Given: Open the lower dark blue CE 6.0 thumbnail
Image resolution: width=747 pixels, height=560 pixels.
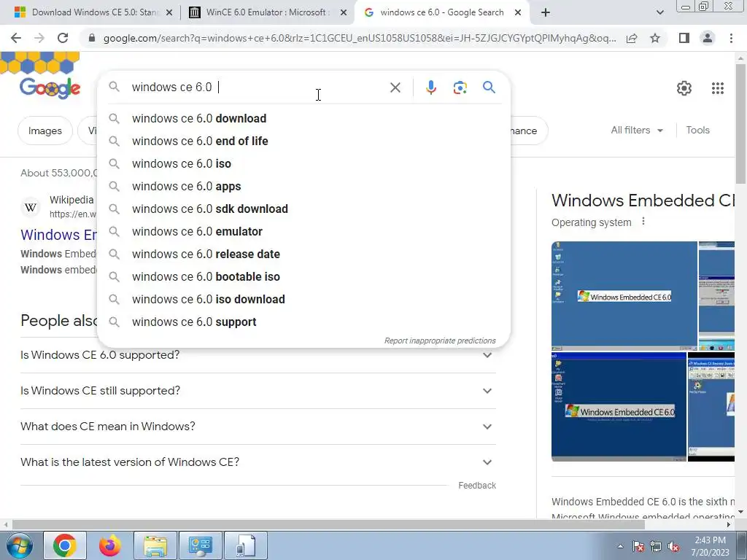Looking at the screenshot, I should pyautogui.click(x=619, y=407).
